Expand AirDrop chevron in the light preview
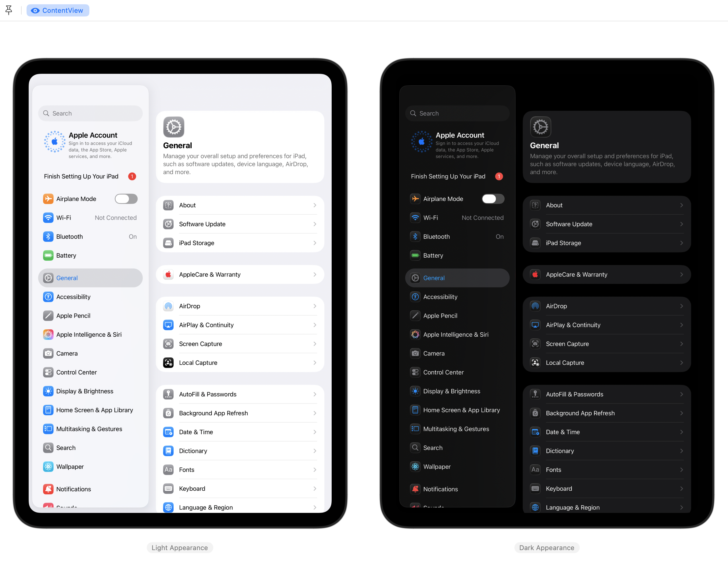Viewport: 728px width, 569px height. 315,306
